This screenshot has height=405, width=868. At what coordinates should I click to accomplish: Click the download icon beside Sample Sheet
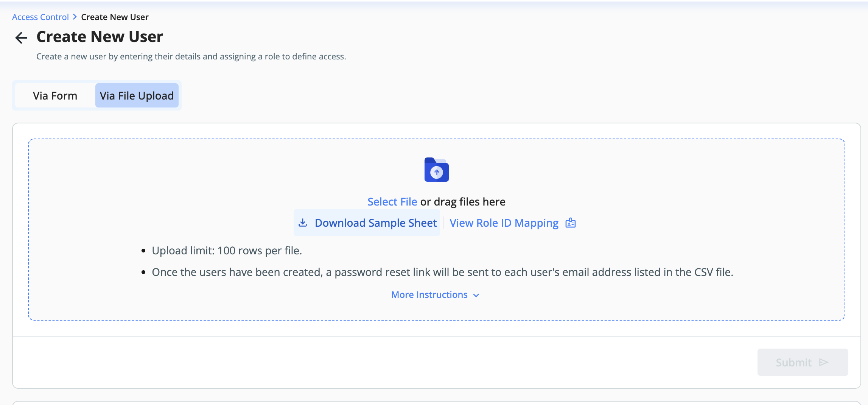coord(303,223)
